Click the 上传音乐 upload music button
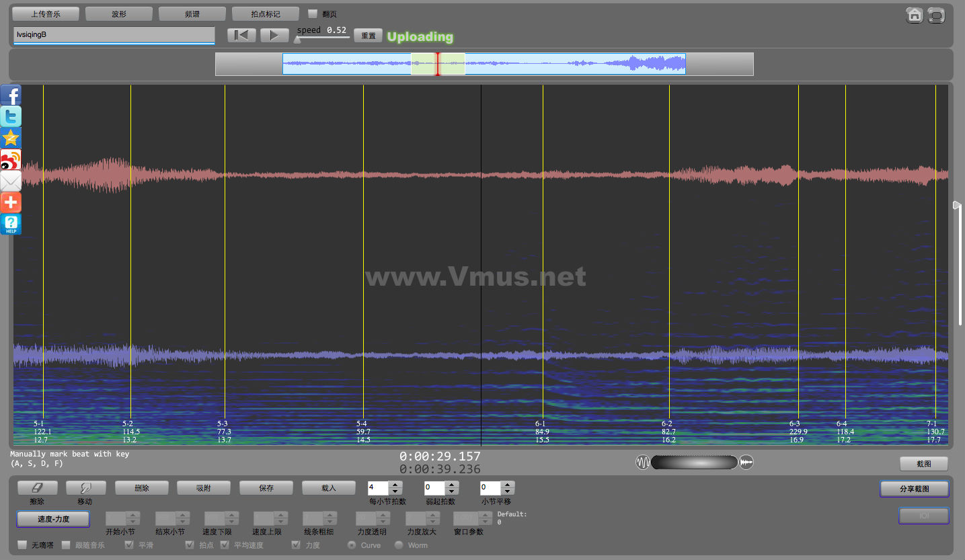The height and width of the screenshot is (560, 965). tap(46, 13)
